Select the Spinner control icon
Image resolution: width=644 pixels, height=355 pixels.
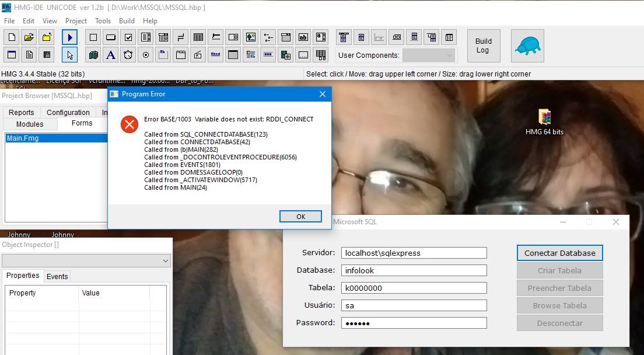pos(233,37)
